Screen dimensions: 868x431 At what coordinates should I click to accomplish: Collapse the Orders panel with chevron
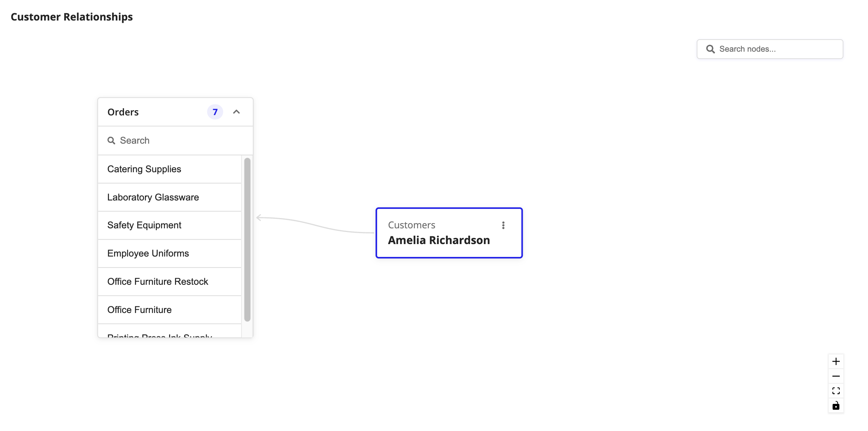coord(237,112)
